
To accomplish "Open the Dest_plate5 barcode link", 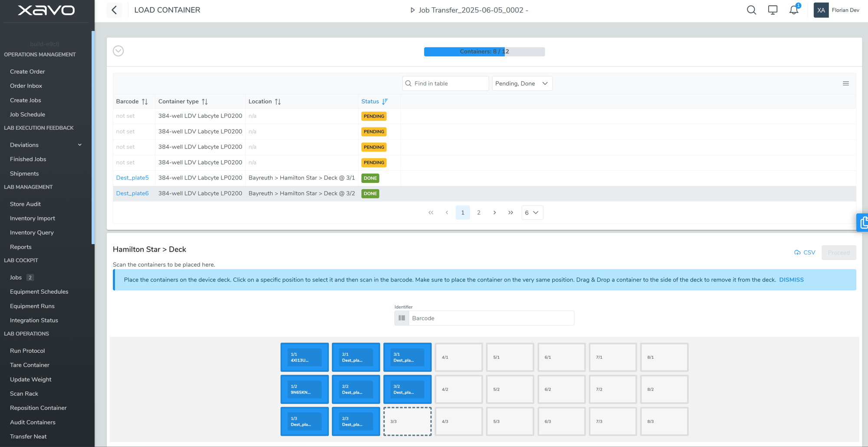I will tap(132, 178).
